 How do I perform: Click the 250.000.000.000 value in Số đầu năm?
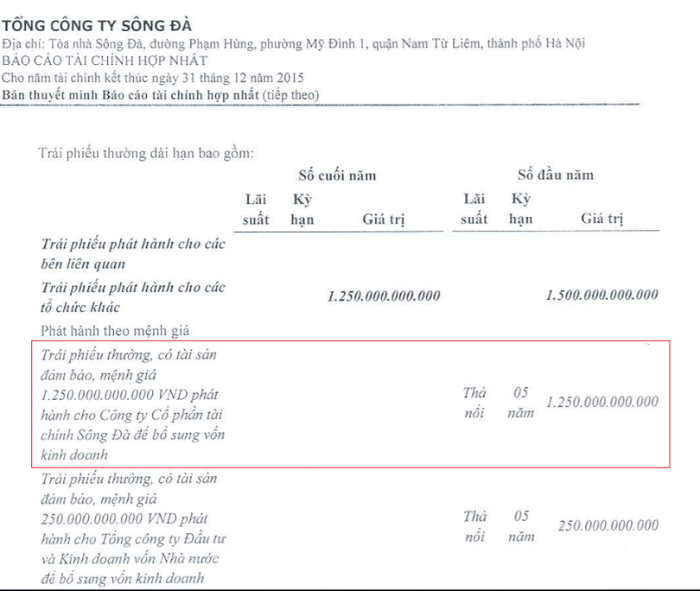[608, 525]
